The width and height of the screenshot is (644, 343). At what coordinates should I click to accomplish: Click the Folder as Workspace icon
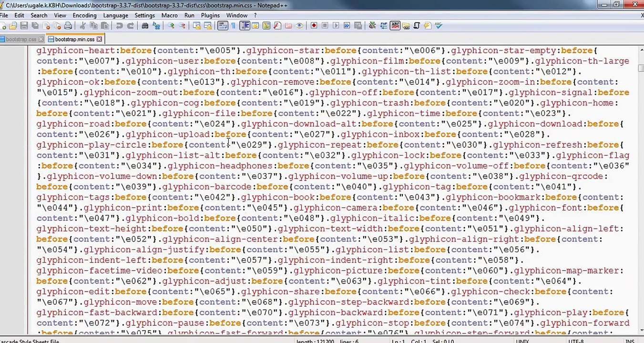pyautogui.click(x=288, y=26)
